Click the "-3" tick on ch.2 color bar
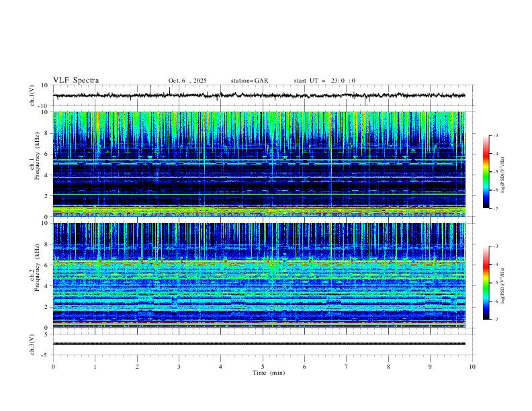532x411 pixels. (496, 246)
